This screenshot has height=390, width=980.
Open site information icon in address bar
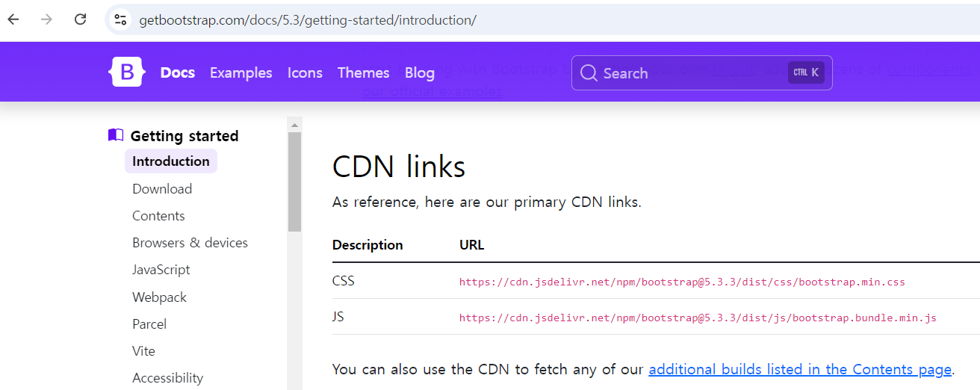(x=120, y=20)
